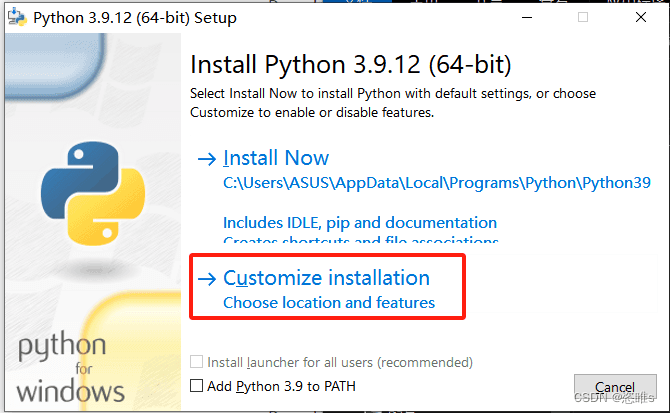Screen dimensions: 670x413
Task: Close the Python Setup window
Action: (640, 17)
